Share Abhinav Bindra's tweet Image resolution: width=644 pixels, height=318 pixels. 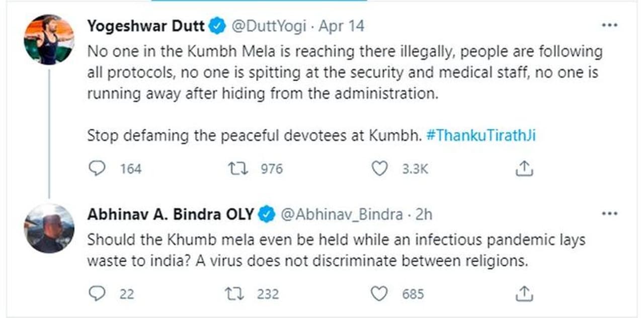pos(524,293)
